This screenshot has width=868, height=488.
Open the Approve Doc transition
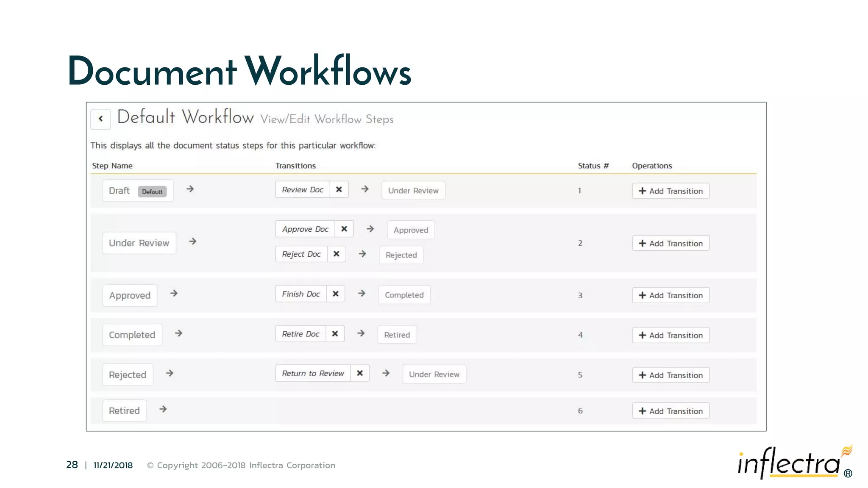(305, 229)
